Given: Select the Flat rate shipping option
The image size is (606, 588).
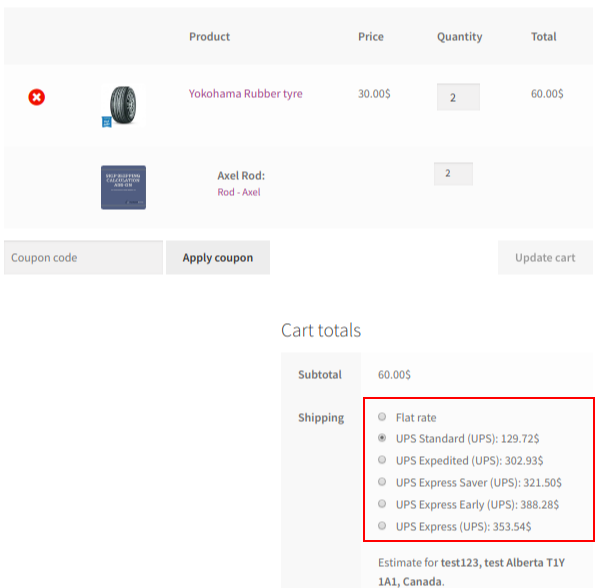Looking at the screenshot, I should [383, 417].
